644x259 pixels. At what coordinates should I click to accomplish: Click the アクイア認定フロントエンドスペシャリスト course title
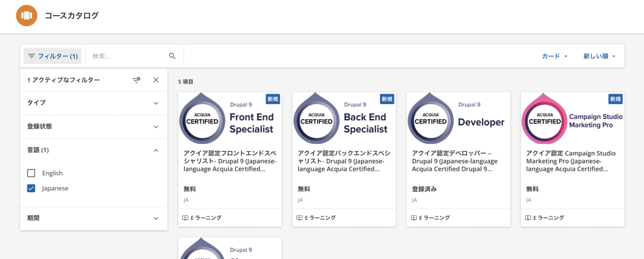tap(230, 161)
